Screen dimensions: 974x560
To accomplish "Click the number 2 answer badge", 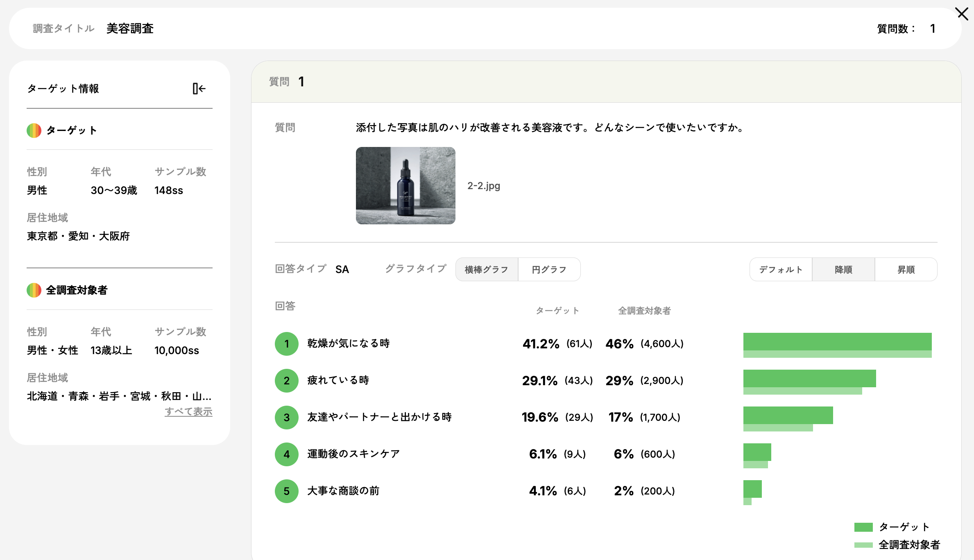I will 286,381.
